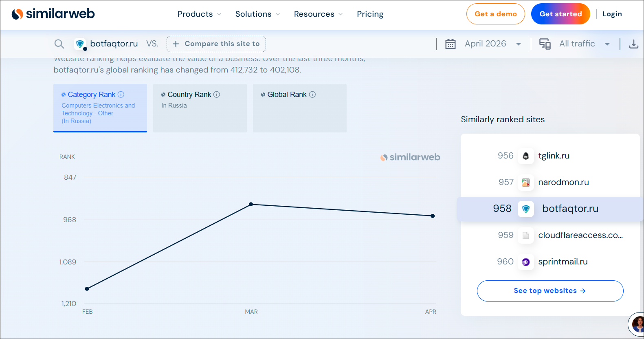Click the April data point on chart
Screen dimensions: 644x339
[x=433, y=216]
